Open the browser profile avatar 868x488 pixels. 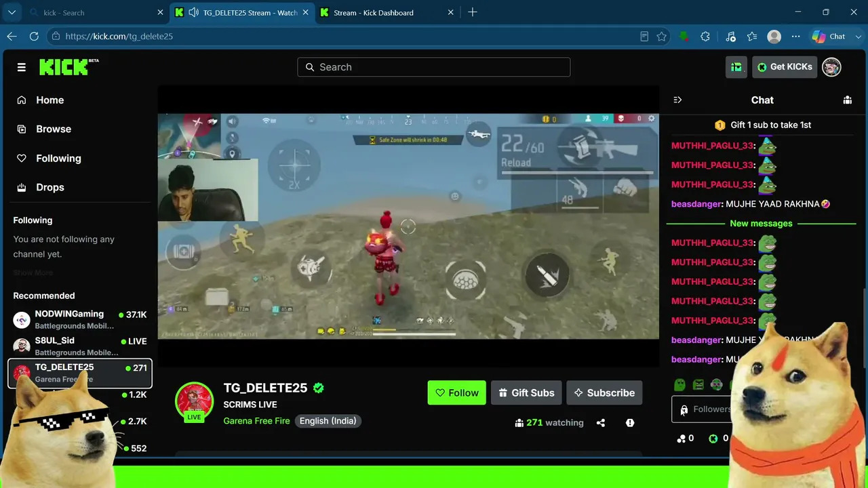pyautogui.click(x=774, y=37)
